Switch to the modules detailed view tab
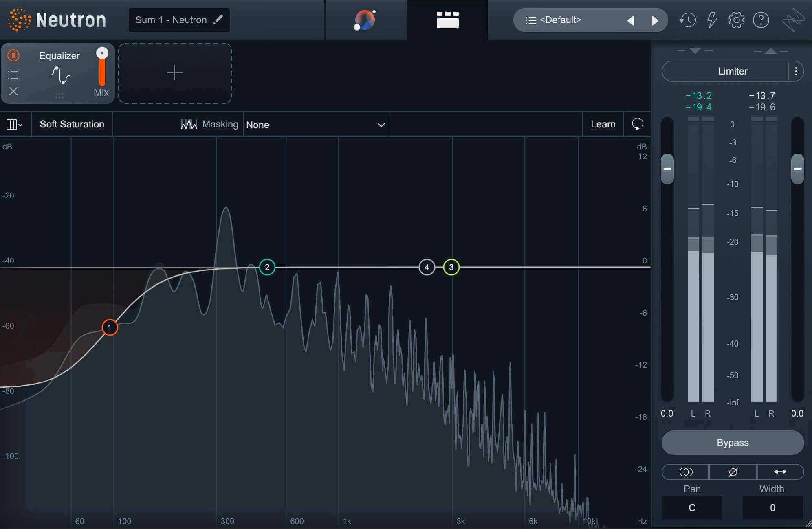This screenshot has height=529, width=812. 447,20
